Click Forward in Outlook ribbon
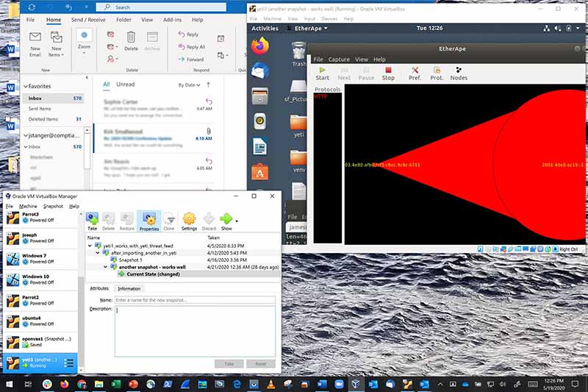Viewport: 588px width, 392px height. click(x=191, y=60)
